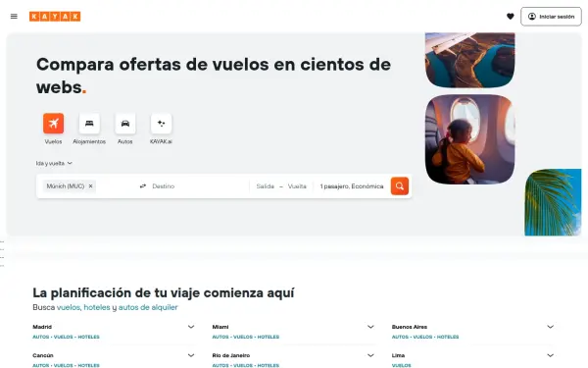Click HOTELES link under Miami
Screen dimensions: 588x368
coord(269,337)
